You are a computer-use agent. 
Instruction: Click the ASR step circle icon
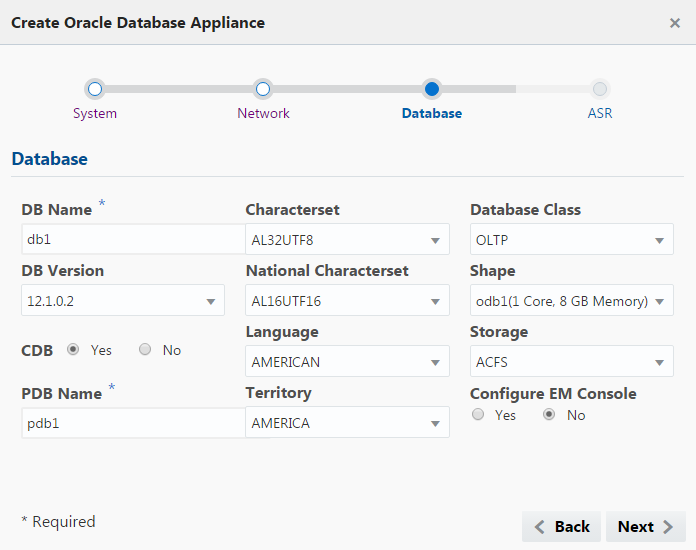[600, 89]
